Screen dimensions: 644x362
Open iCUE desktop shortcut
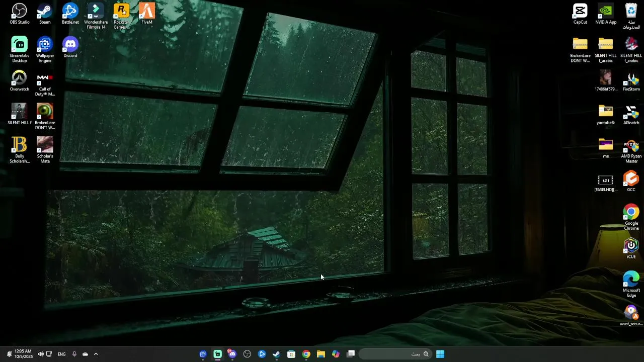631,248
